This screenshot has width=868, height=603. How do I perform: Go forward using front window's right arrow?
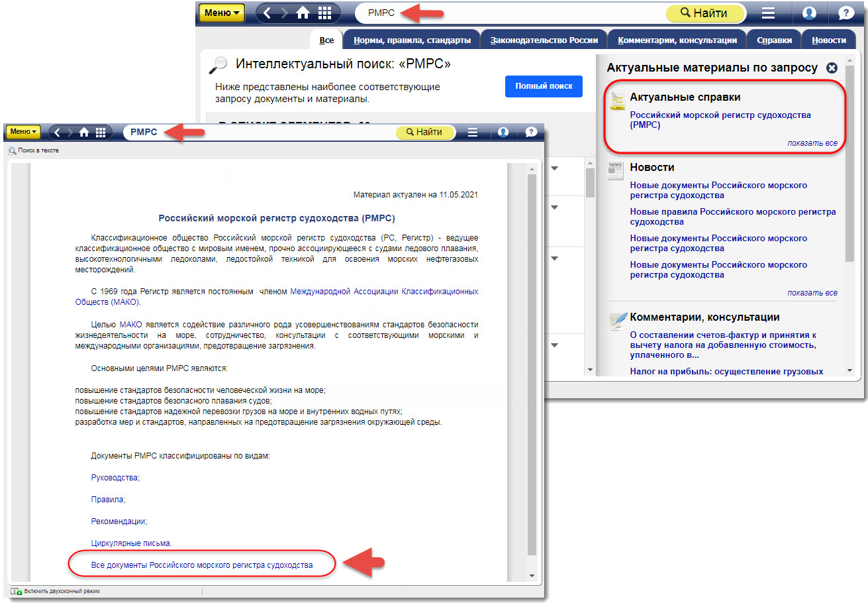tap(70, 132)
